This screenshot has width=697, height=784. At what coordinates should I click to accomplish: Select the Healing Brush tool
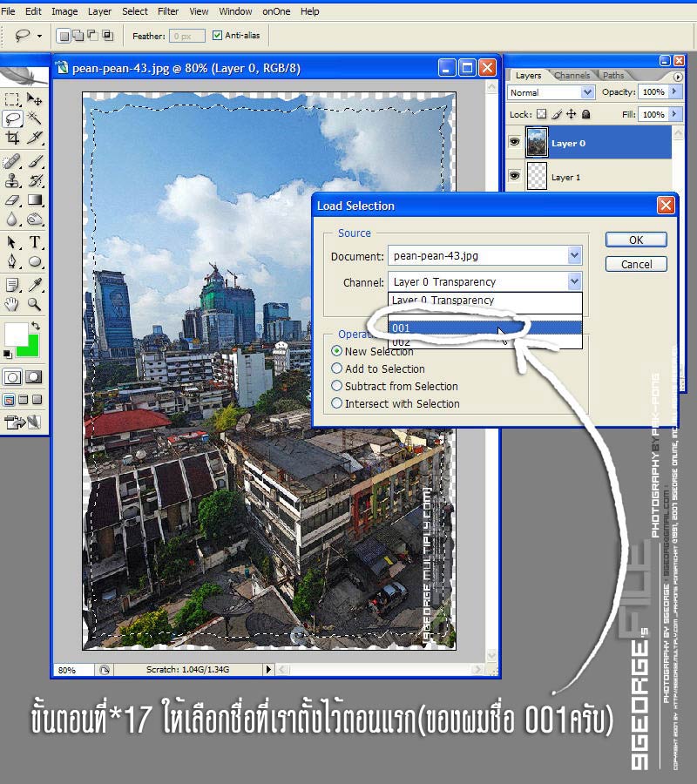pos(12,161)
